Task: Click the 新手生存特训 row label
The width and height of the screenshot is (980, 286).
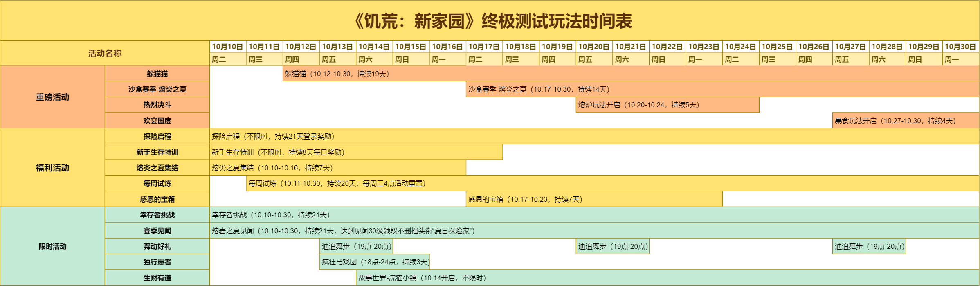Action: coord(157,152)
